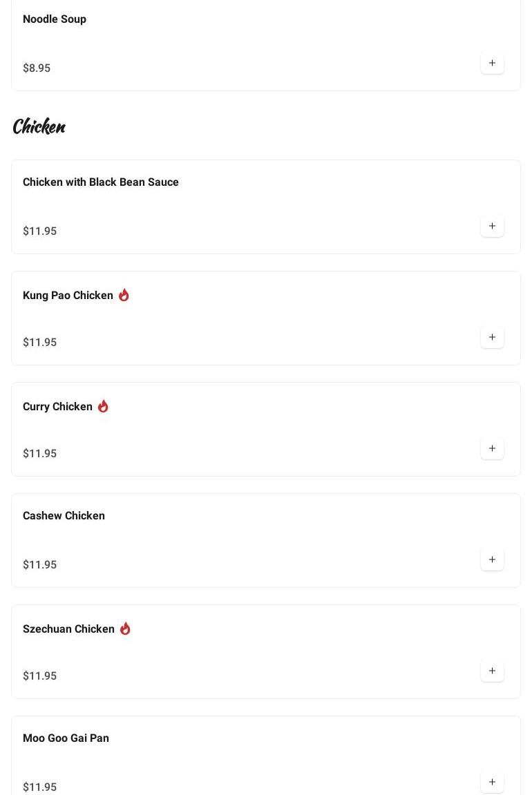532x795 pixels.
Task: Add Moo Goo Gai Pan
Action: point(492,782)
